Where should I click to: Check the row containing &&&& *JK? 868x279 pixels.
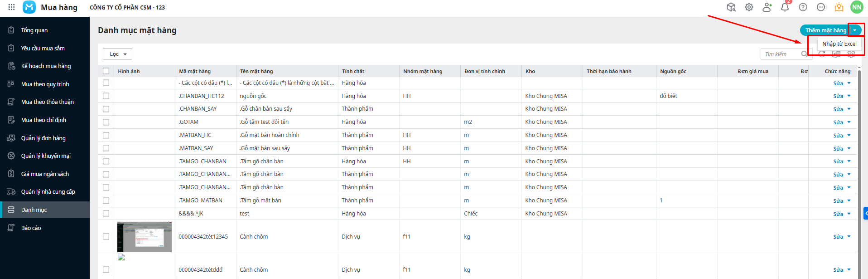pyautogui.click(x=106, y=213)
